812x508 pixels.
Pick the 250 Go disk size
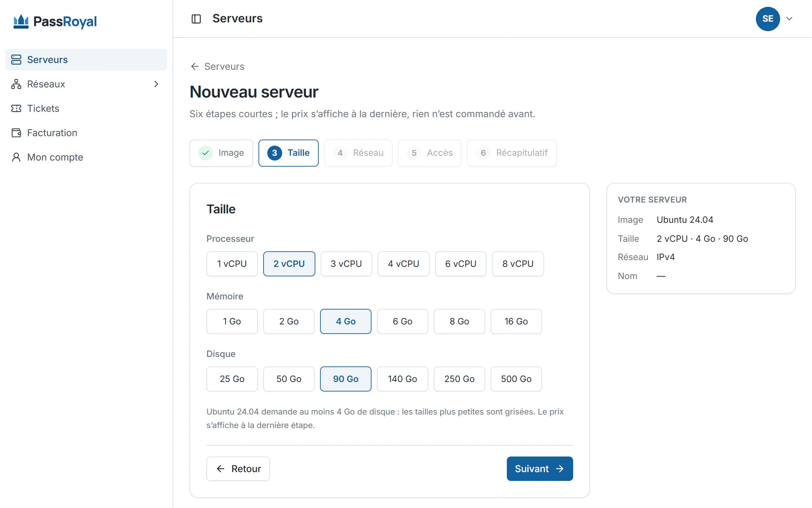tap(459, 379)
